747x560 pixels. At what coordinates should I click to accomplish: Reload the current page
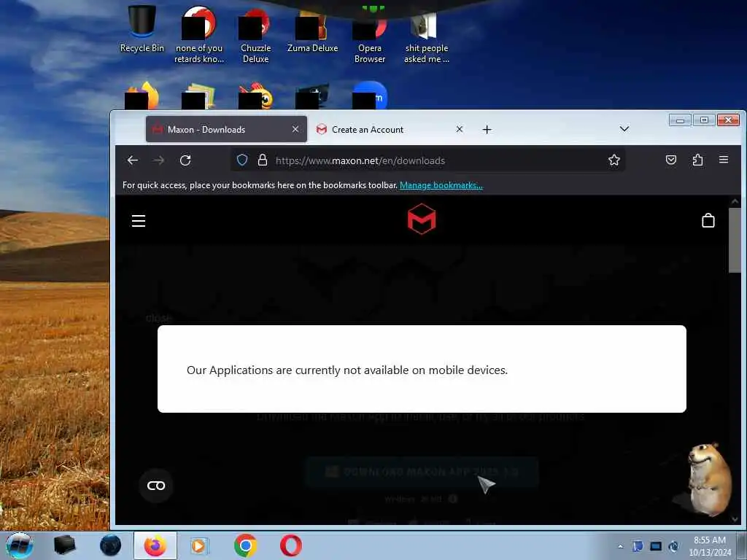(x=185, y=160)
